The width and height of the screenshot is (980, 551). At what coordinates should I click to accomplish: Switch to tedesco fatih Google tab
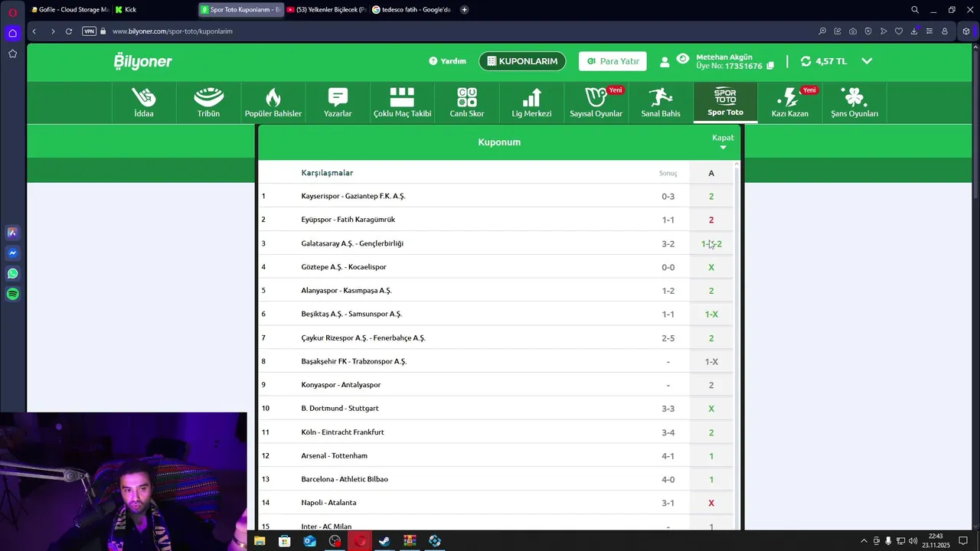pyautogui.click(x=411, y=10)
